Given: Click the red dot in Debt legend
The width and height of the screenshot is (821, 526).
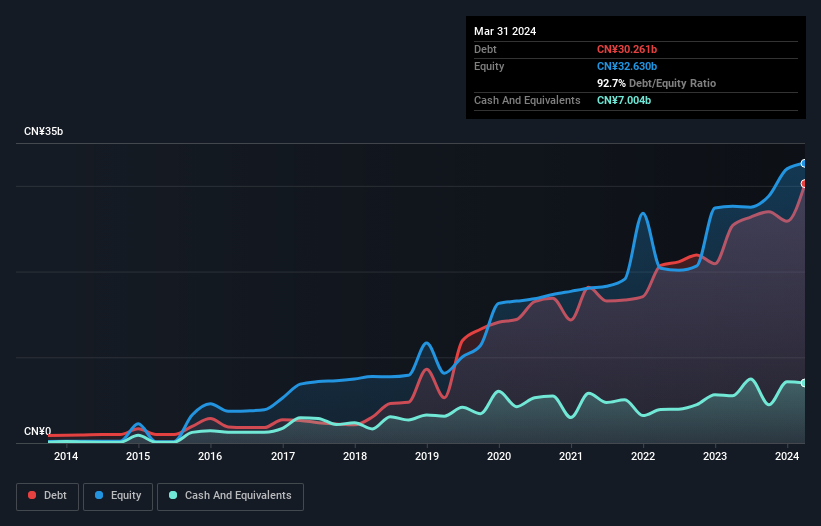Looking at the screenshot, I should [x=33, y=496].
